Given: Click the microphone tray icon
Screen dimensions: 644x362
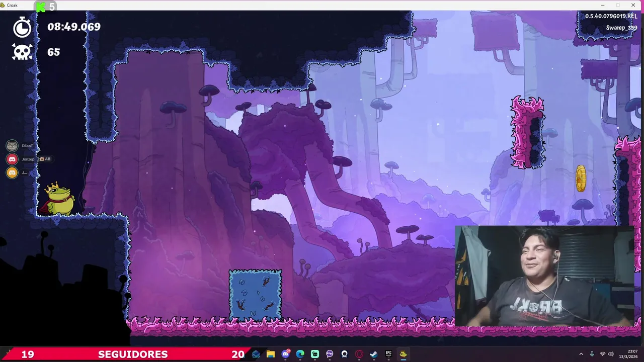Looking at the screenshot, I should (x=592, y=354).
